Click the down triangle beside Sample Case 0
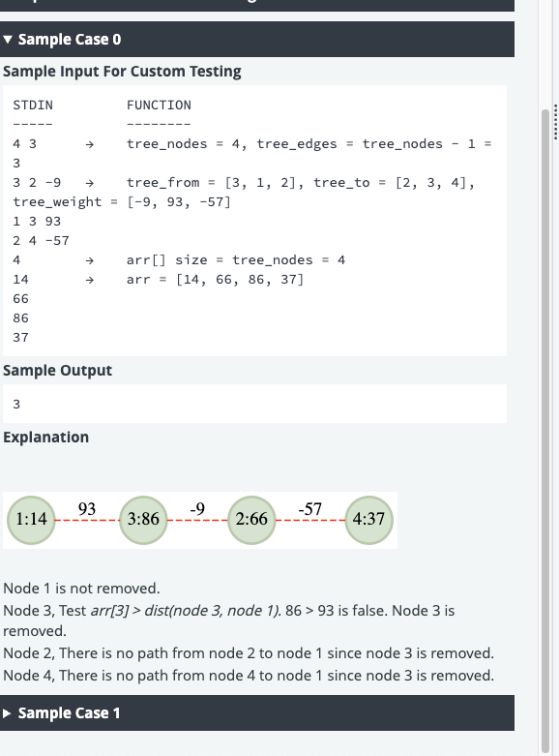The width and height of the screenshot is (559, 756). (x=7, y=39)
